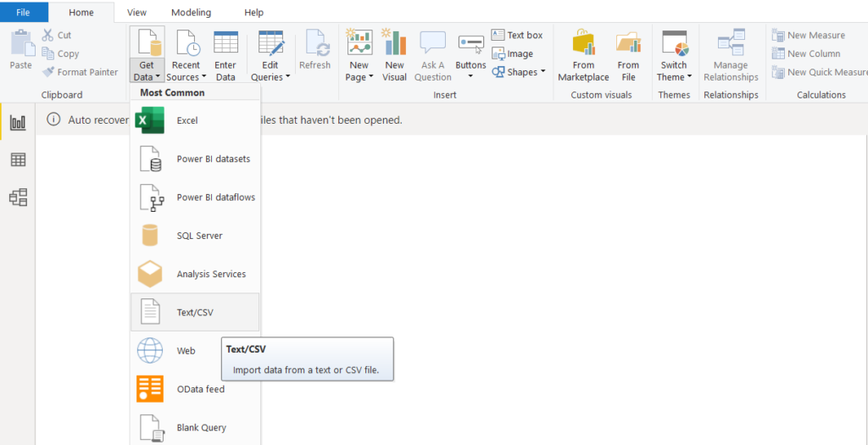Expand Buttons dropdown

[x=470, y=77]
